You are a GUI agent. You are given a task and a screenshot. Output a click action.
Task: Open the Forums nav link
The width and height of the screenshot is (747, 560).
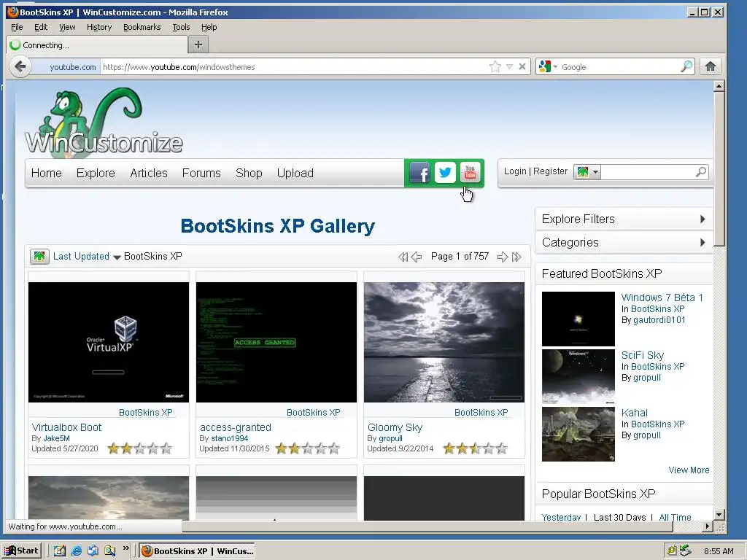click(201, 173)
